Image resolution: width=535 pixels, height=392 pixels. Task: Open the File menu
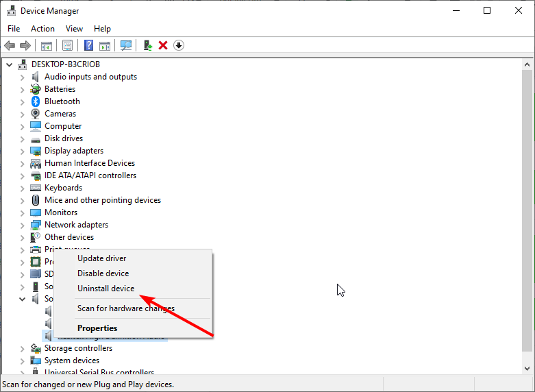[x=14, y=29]
